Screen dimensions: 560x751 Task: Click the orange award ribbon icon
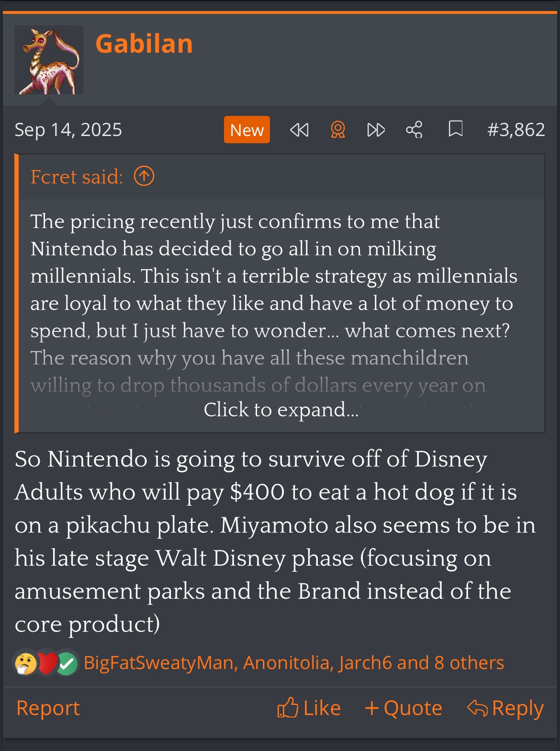tap(338, 130)
